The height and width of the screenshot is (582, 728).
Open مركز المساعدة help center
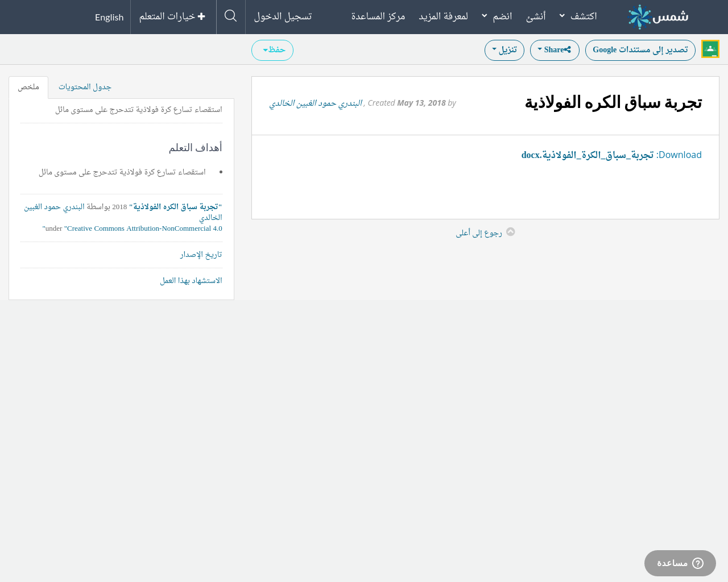378,16
